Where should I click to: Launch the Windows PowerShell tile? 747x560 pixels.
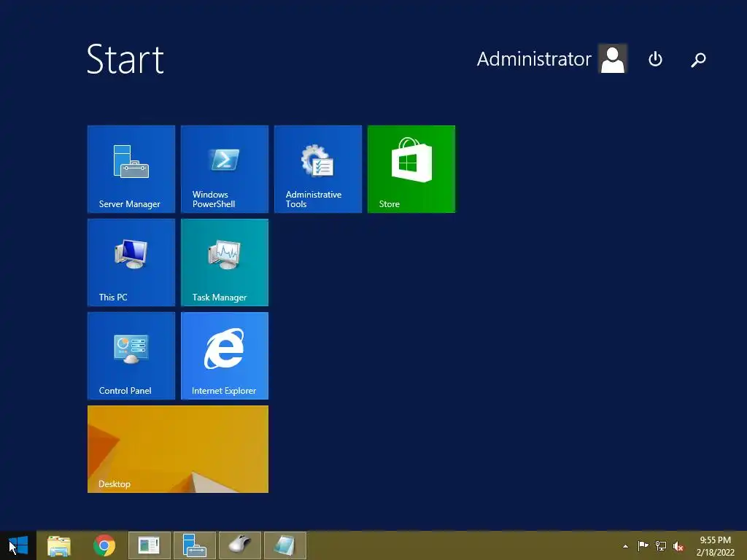point(225,169)
